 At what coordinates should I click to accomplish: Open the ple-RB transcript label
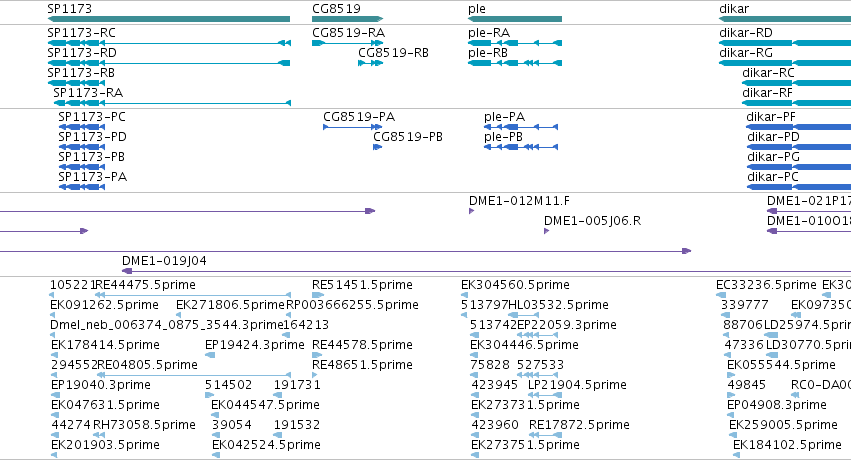488,53
